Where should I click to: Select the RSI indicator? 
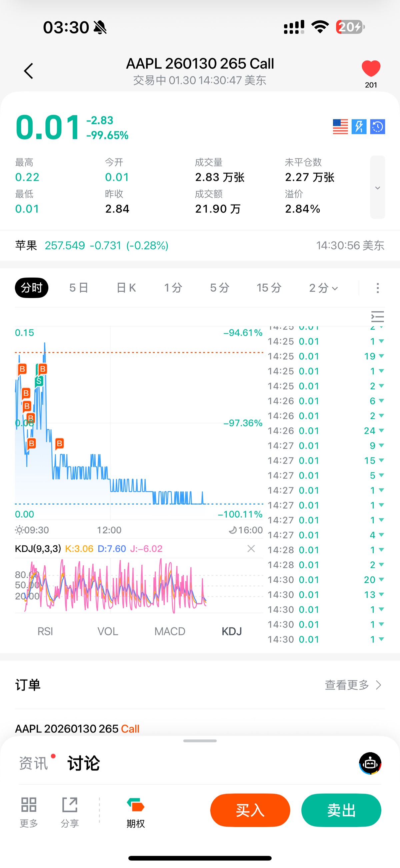45,631
